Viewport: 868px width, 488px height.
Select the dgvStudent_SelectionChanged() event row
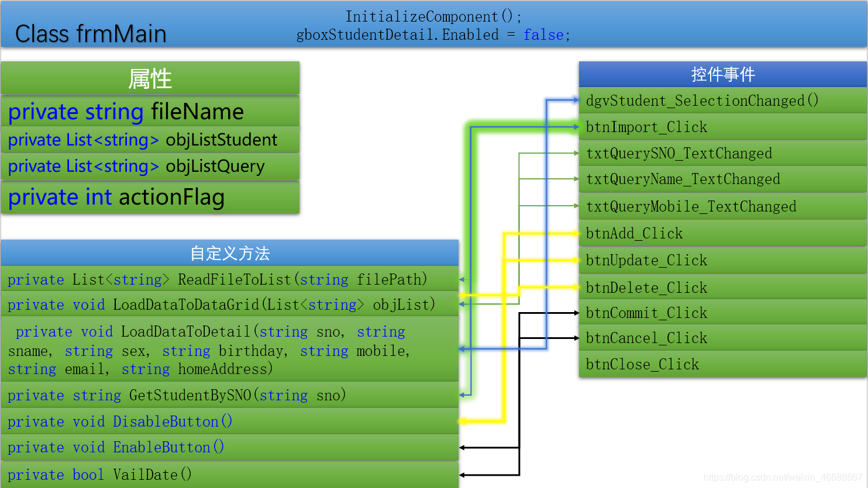point(723,101)
